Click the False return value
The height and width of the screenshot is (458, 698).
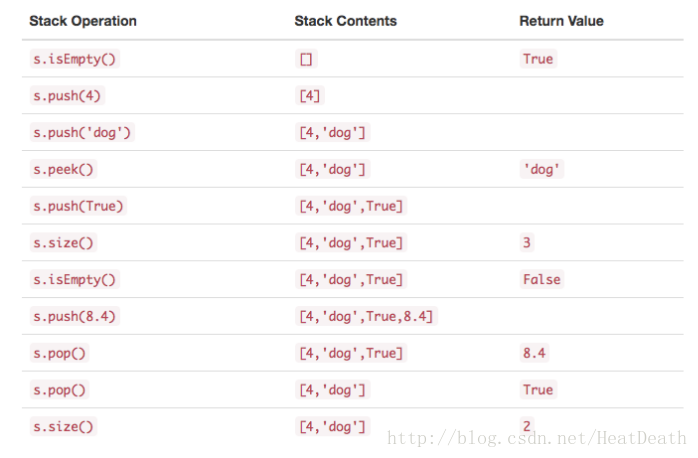[x=542, y=280]
